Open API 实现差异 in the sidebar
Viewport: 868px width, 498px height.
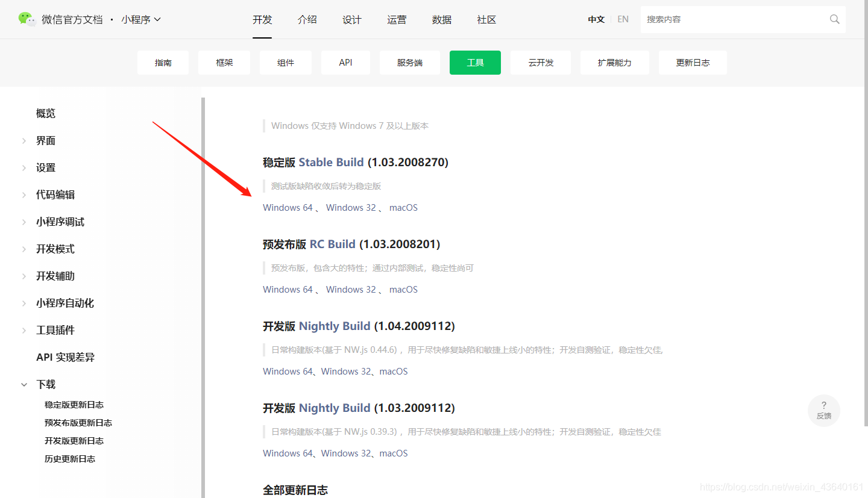66,357
